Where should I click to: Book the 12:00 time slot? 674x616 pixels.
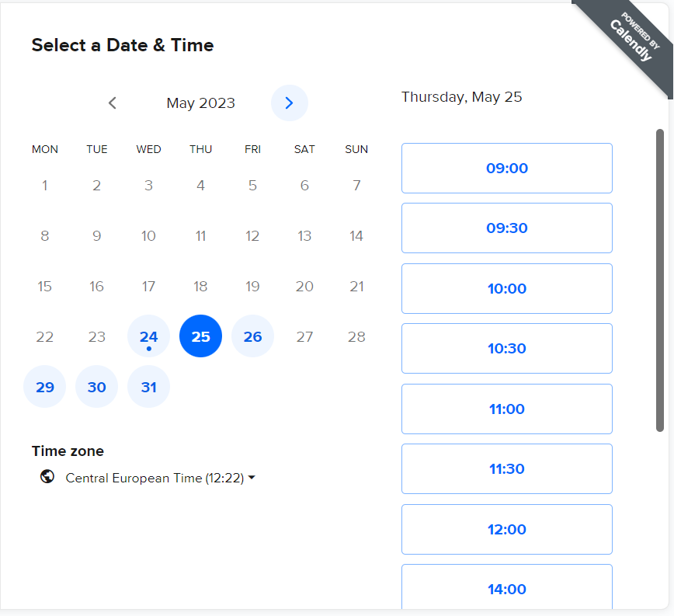pyautogui.click(x=506, y=529)
